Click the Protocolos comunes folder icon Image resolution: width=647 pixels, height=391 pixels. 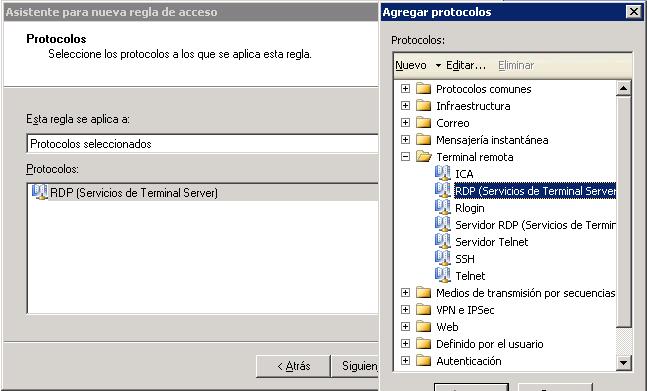coord(423,89)
